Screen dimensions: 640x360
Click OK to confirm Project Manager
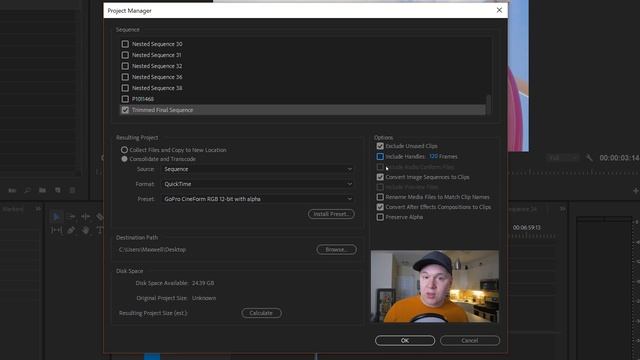405,340
